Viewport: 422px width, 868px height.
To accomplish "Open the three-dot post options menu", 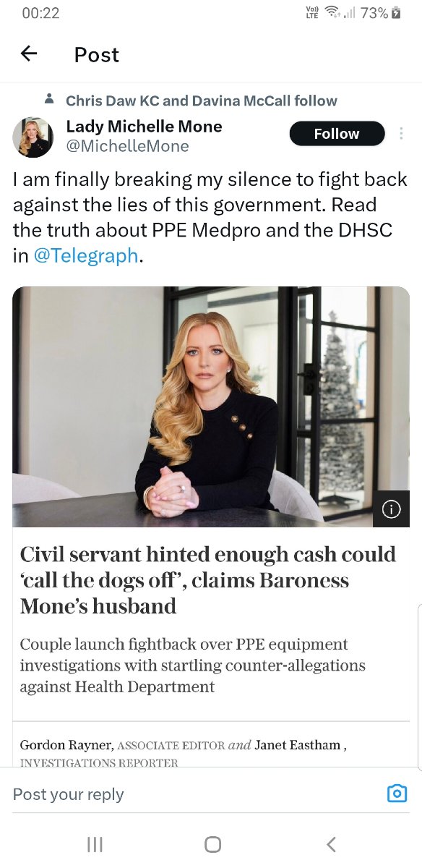I will pyautogui.click(x=402, y=134).
